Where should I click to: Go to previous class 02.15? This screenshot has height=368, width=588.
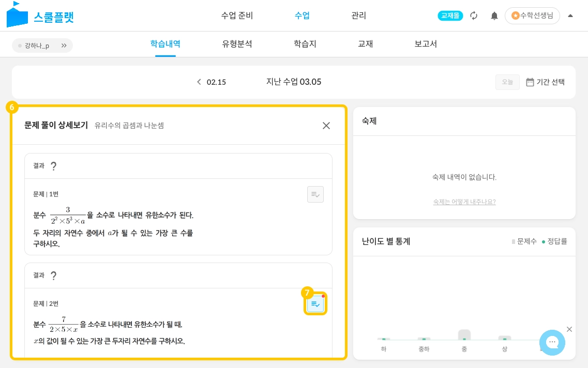click(x=212, y=82)
